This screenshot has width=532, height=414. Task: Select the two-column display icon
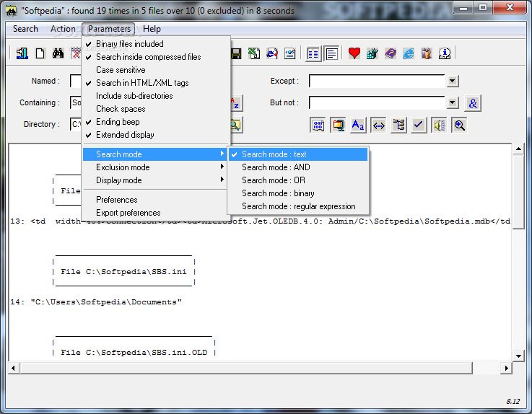click(x=313, y=53)
